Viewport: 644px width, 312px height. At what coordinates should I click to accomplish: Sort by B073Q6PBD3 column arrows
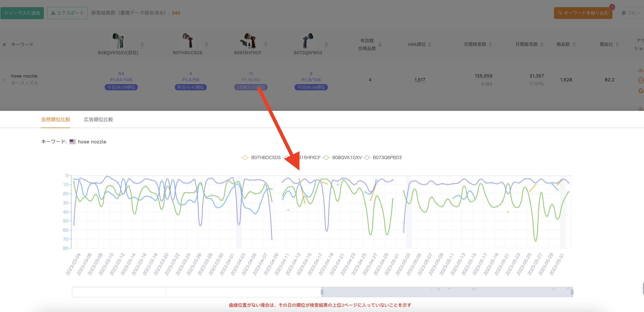click(326, 44)
